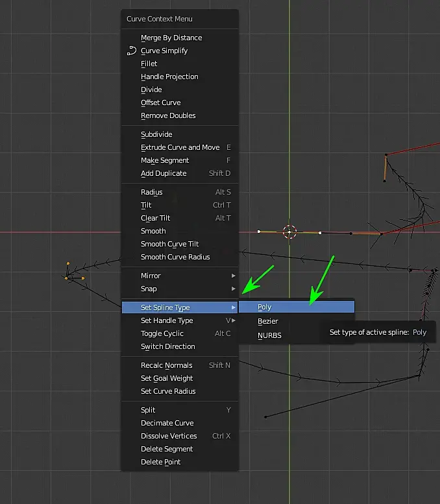Select Delete Point entry

click(x=160, y=462)
